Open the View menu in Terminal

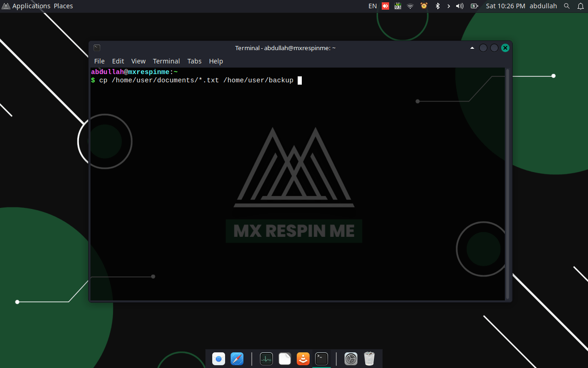[x=138, y=61]
